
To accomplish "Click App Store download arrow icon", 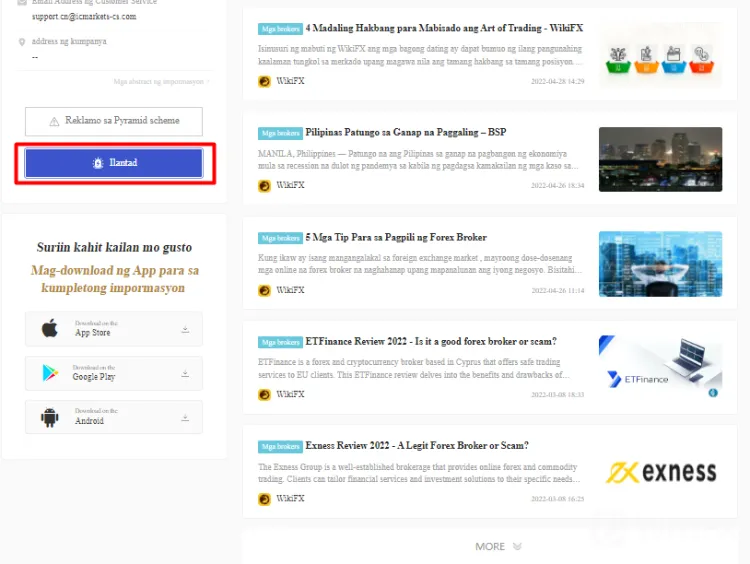I will pyautogui.click(x=185, y=330).
